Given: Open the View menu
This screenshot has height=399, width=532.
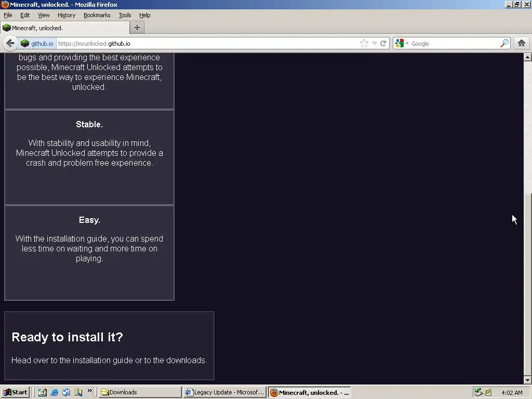Looking at the screenshot, I should point(44,15).
